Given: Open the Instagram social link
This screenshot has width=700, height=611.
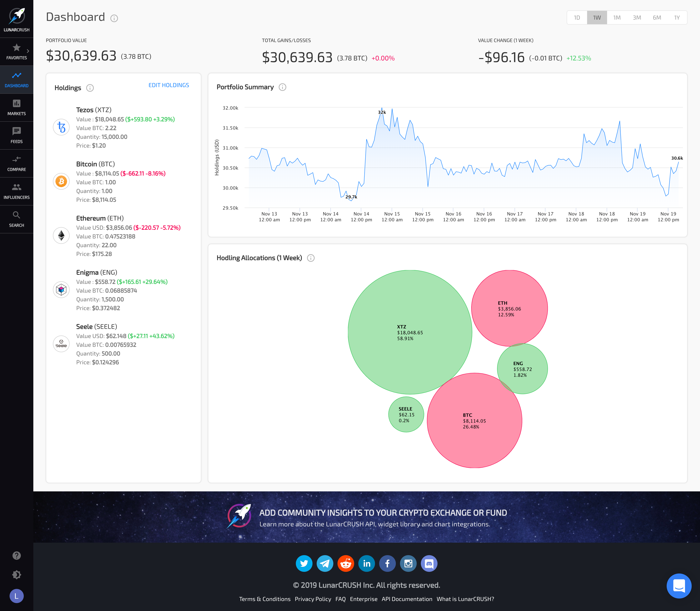Looking at the screenshot, I should coord(408,564).
